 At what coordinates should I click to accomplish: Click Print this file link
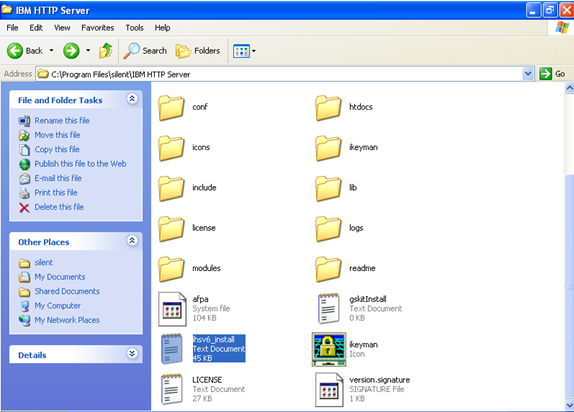pos(56,193)
